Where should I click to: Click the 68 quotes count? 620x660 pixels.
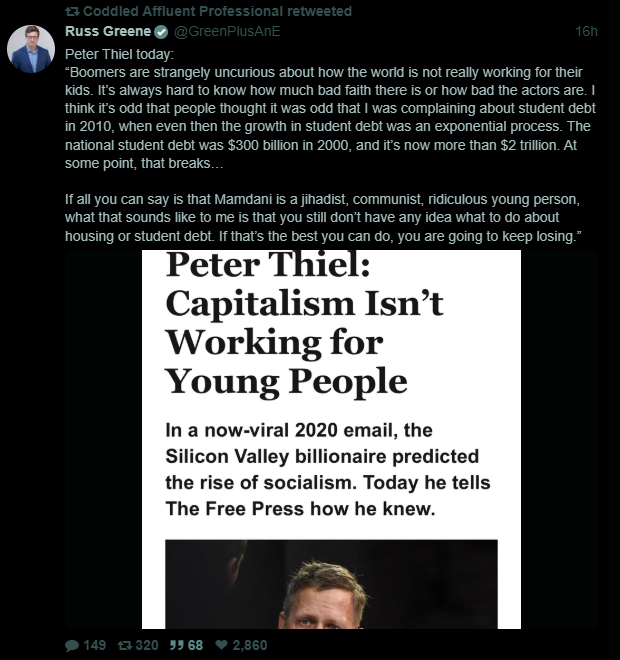tap(195, 645)
